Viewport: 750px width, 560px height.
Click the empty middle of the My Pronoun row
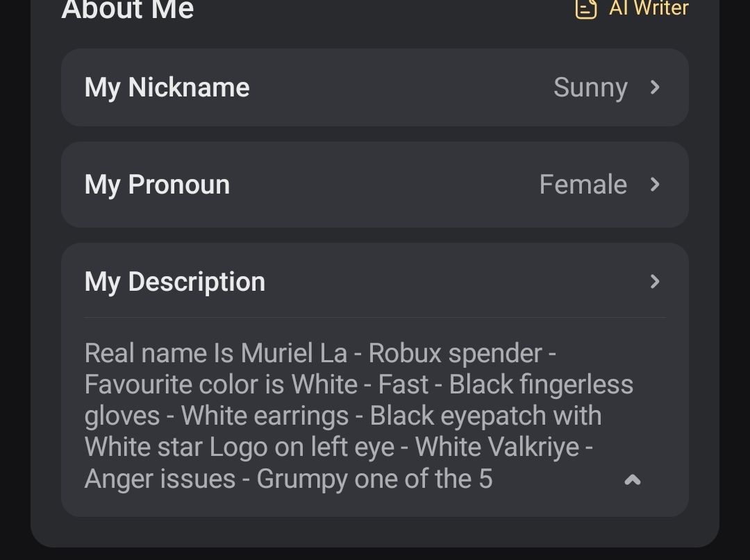point(382,185)
